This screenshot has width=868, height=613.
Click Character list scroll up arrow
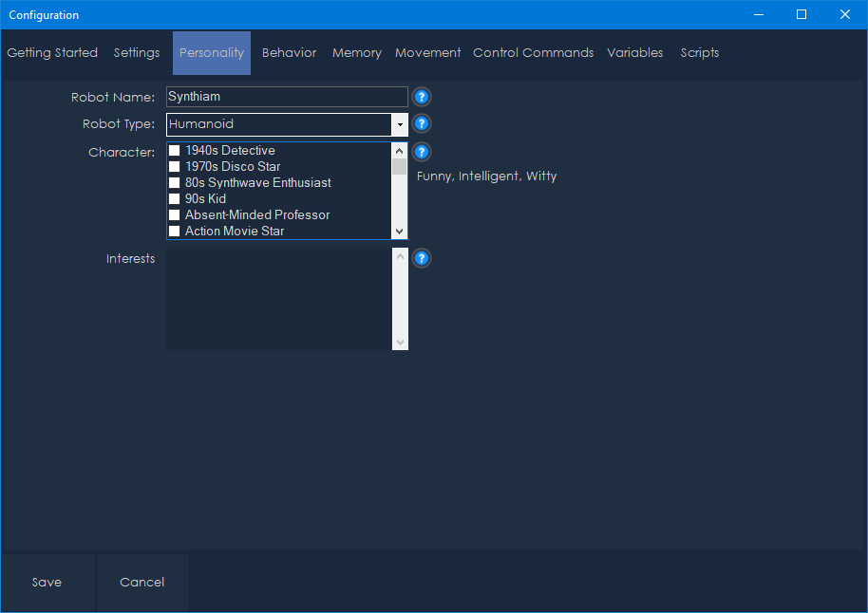399,151
